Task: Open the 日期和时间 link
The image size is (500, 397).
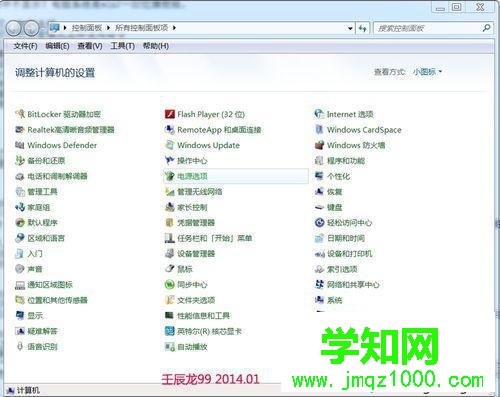Action: (x=346, y=238)
